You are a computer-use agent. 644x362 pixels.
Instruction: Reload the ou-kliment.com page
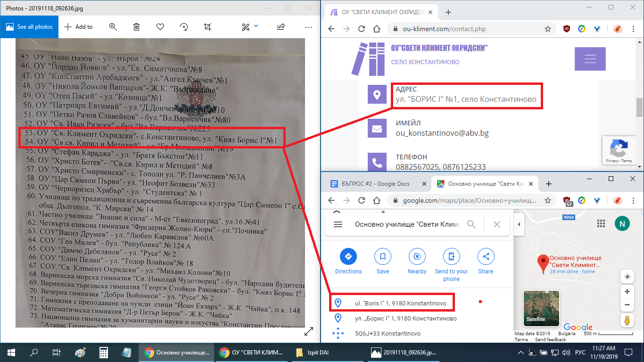(x=362, y=29)
